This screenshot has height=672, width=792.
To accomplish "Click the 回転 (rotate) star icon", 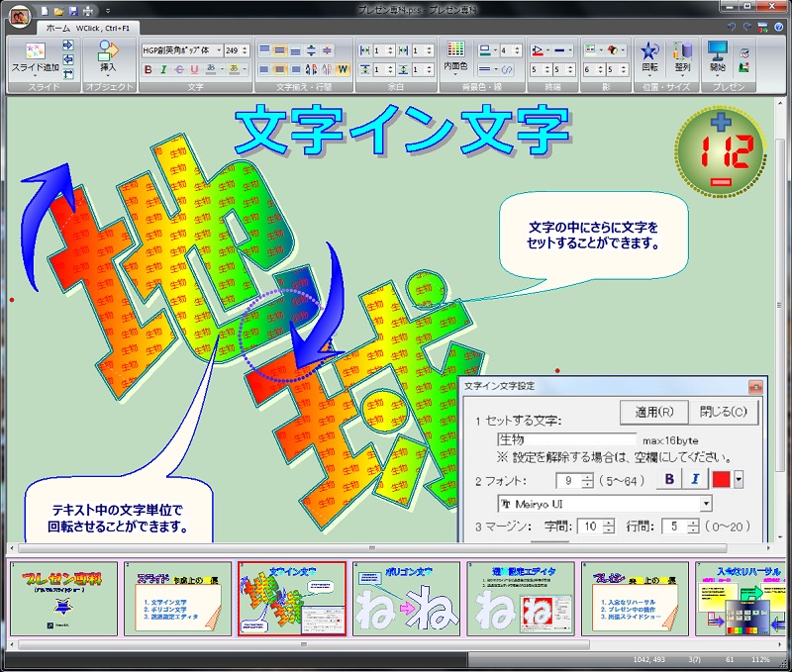I will [x=649, y=51].
